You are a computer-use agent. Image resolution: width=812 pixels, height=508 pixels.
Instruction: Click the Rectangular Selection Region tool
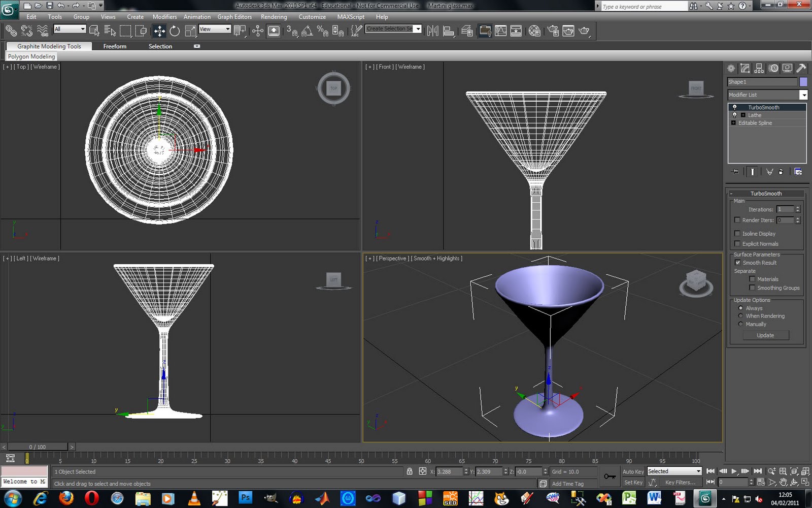coord(125,30)
